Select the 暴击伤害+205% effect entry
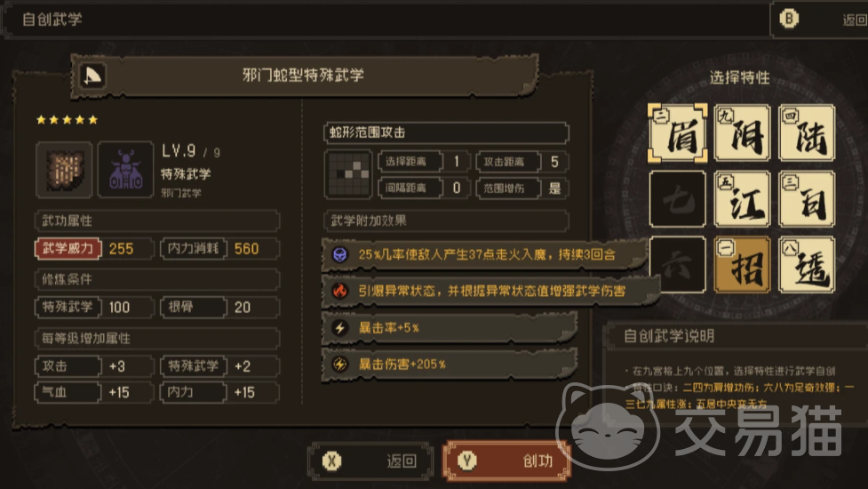 click(449, 364)
